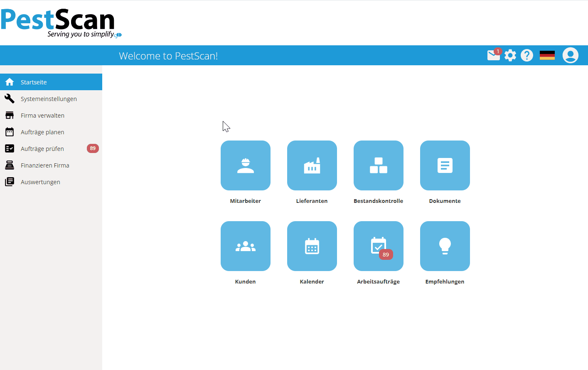Click the store icon for Firma verwalten
The width and height of the screenshot is (588, 370).
click(10, 115)
